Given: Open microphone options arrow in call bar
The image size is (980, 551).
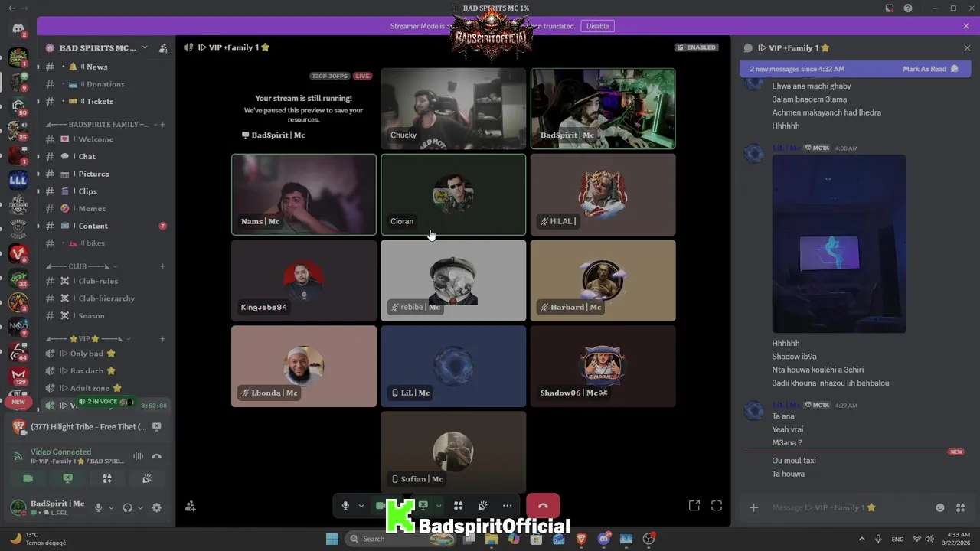Looking at the screenshot, I should click(x=361, y=506).
